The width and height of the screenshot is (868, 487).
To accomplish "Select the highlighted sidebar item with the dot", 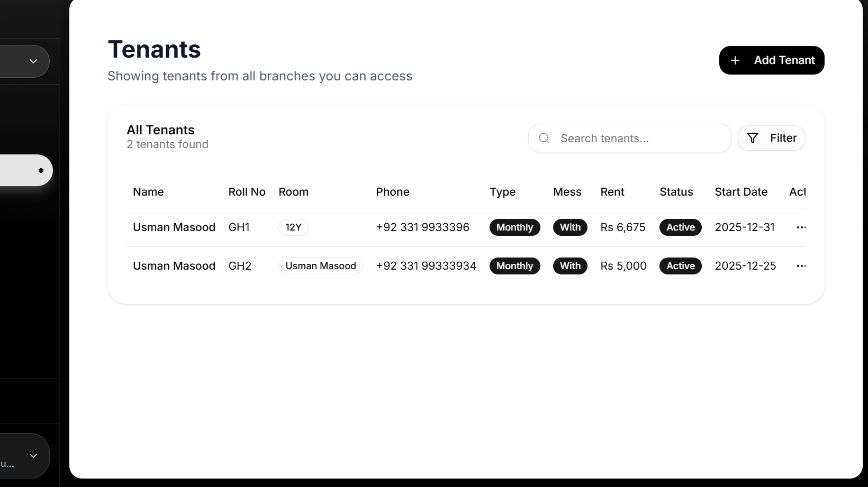I will coord(25,170).
